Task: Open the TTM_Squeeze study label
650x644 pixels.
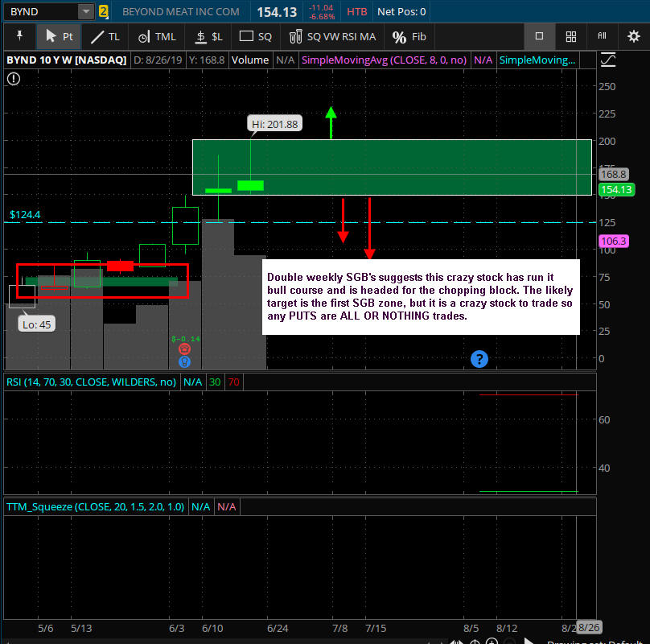Action: [x=95, y=506]
